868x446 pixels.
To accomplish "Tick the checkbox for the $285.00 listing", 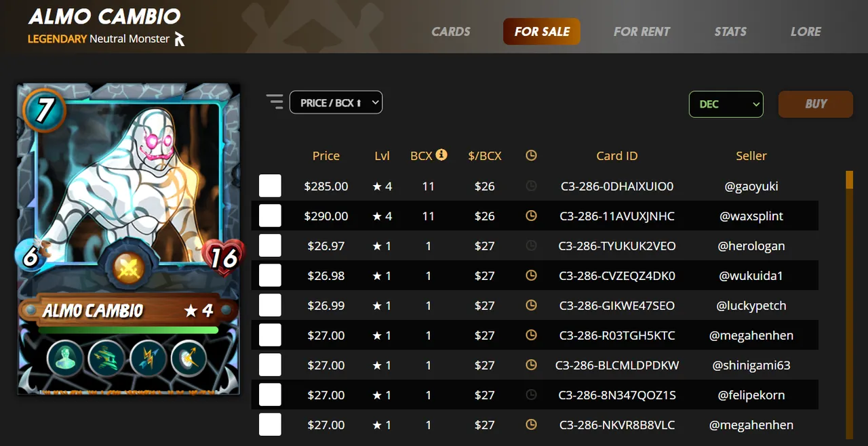I will [270, 186].
